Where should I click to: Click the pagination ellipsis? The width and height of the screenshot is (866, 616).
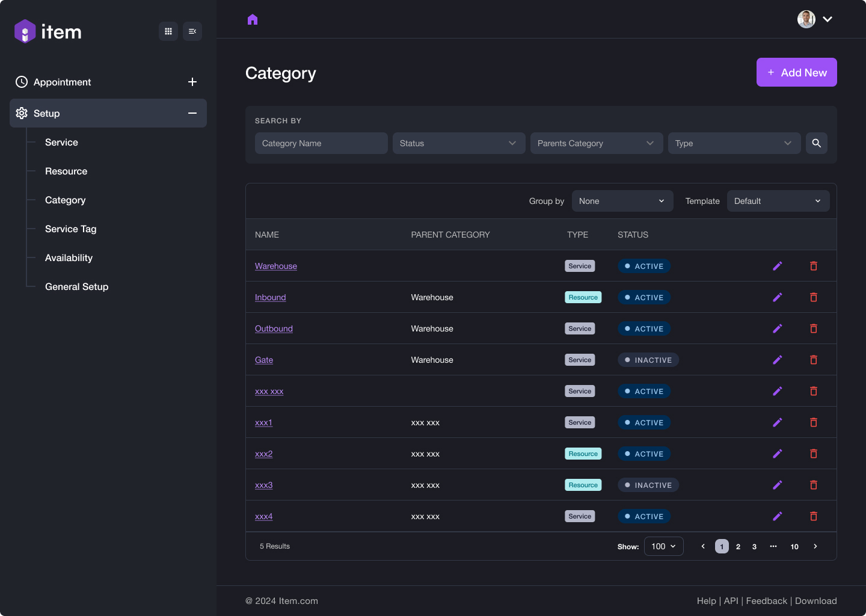point(773,546)
